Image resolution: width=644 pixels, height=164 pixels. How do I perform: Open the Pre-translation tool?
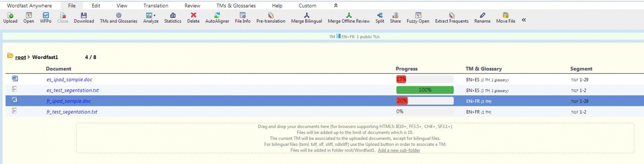click(271, 15)
